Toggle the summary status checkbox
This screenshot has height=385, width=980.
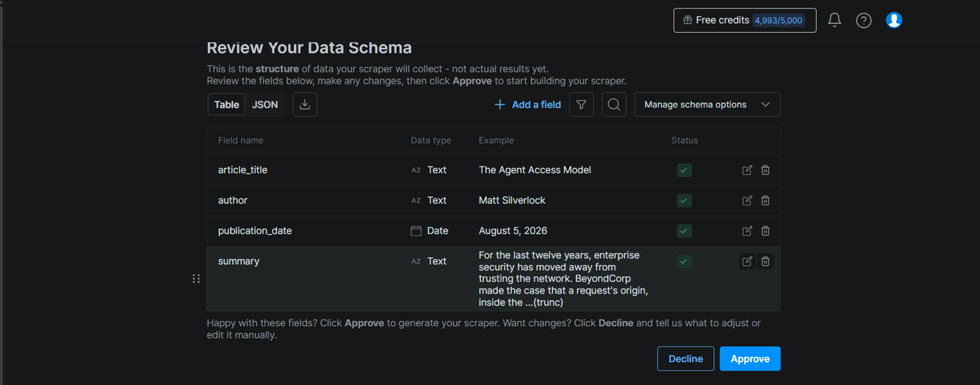(684, 261)
